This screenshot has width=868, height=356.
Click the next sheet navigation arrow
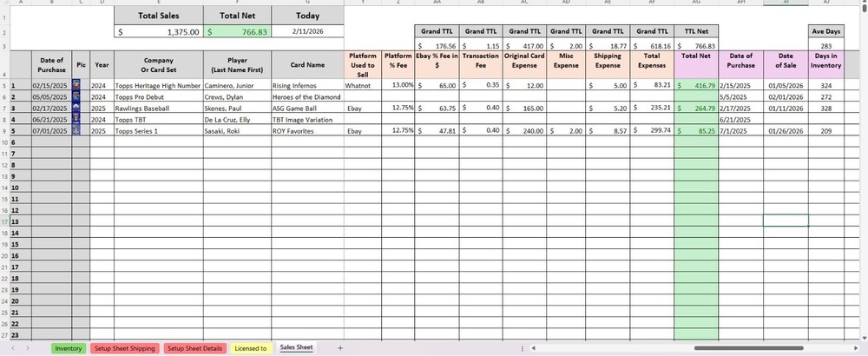tap(28, 348)
